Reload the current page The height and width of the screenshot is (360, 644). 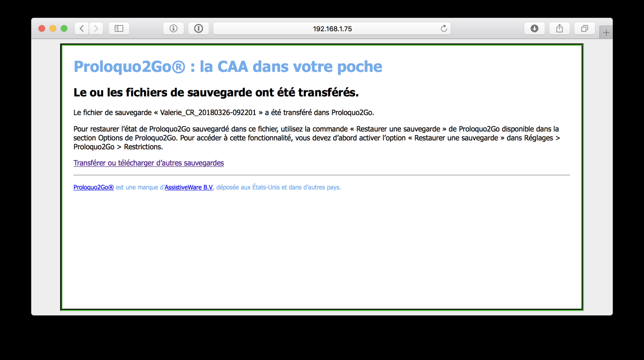coord(444,28)
